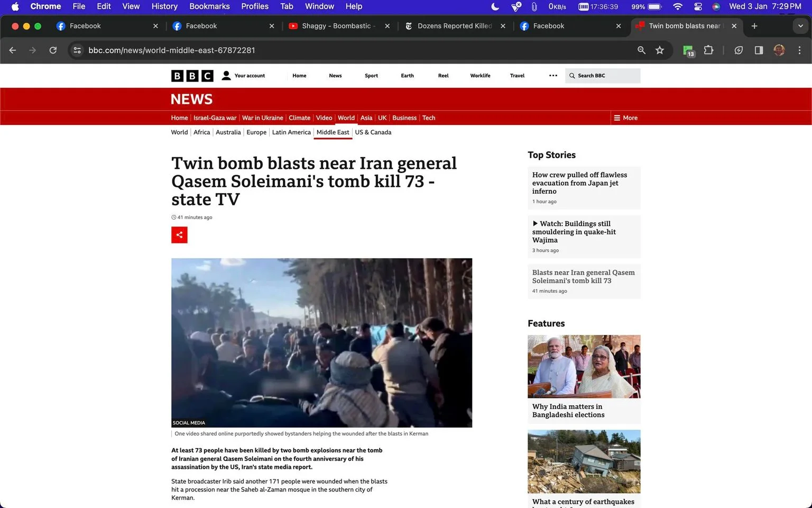812x508 pixels.
Task: Open the Israel-Gaza war section link
Action: [x=215, y=118]
